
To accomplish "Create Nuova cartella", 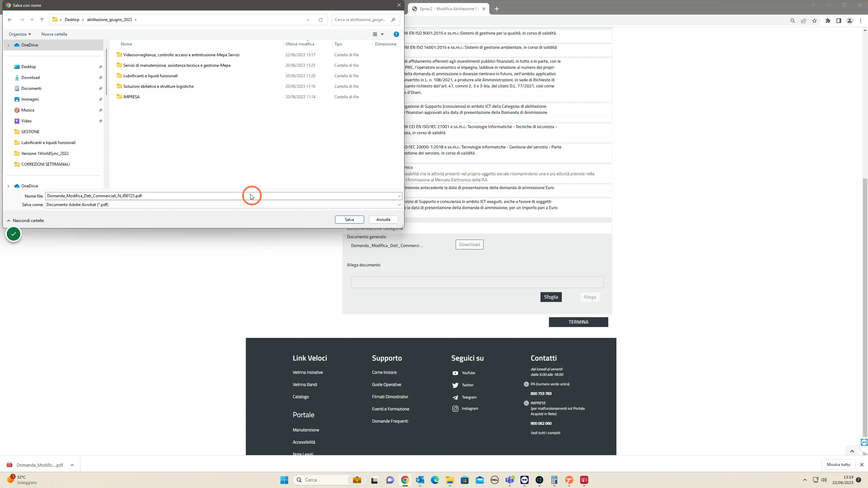I will tap(54, 34).
